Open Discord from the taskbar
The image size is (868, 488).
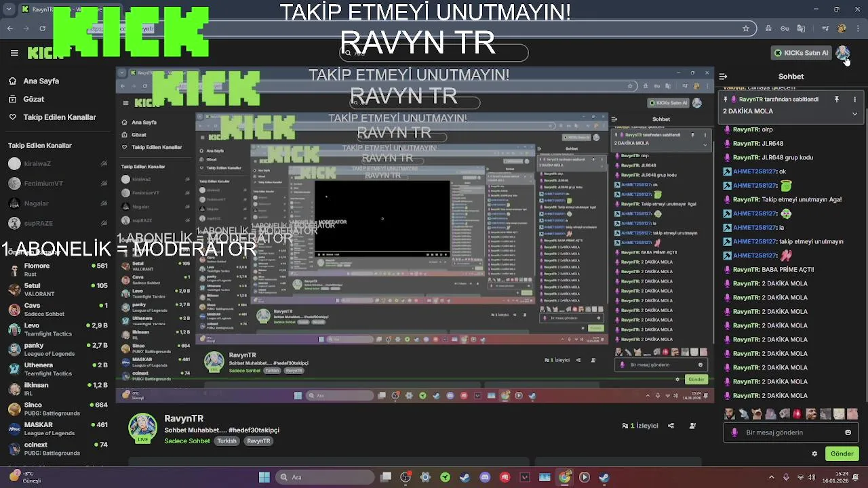[x=485, y=477]
